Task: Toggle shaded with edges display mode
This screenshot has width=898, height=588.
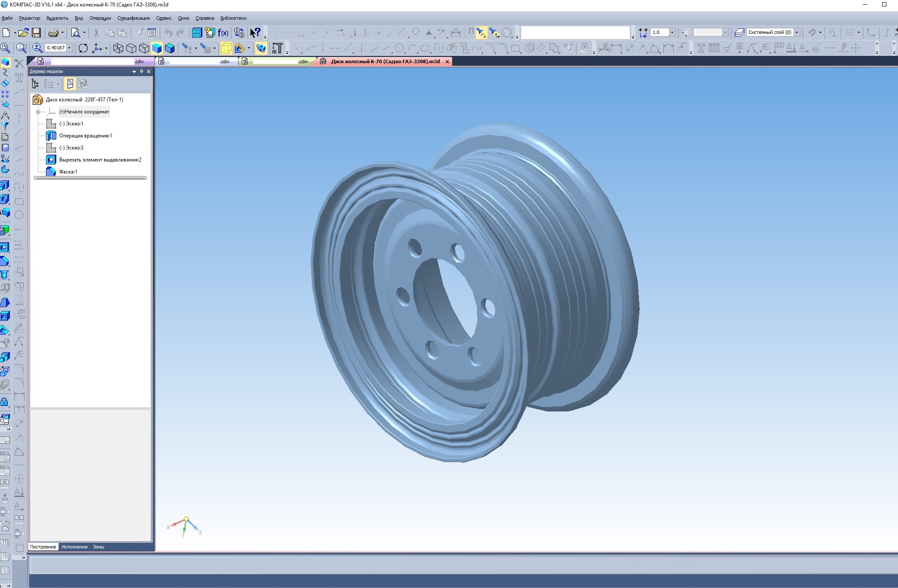Action: 170,48
